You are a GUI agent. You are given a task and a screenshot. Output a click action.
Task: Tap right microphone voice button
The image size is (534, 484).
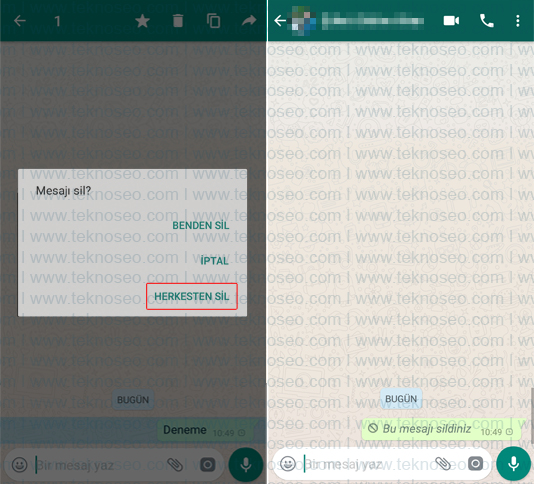[x=514, y=464]
